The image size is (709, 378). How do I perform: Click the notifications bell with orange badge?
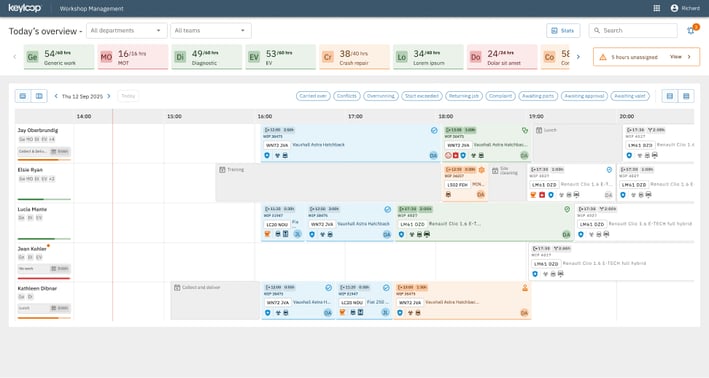click(691, 30)
